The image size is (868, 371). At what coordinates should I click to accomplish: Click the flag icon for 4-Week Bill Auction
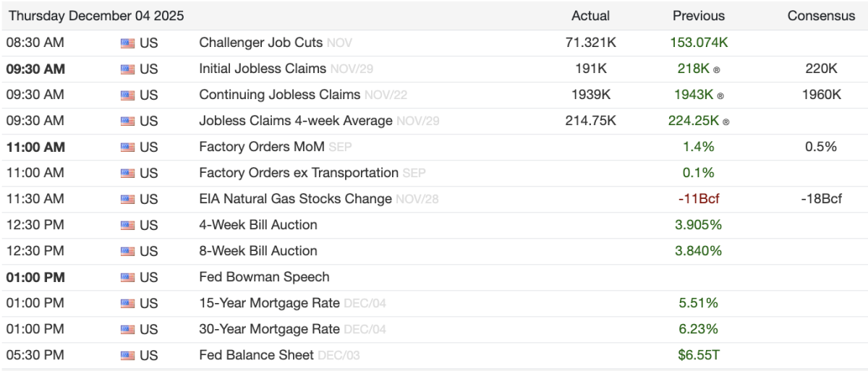coord(128,226)
